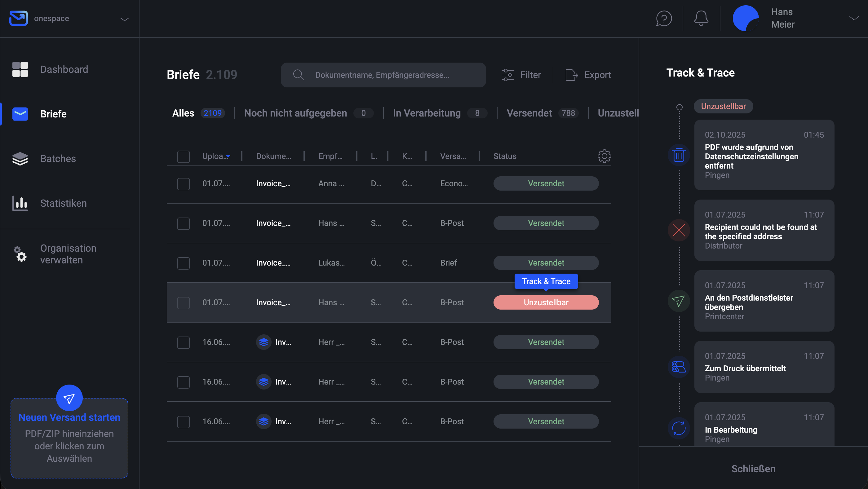Screen dimensions: 868x489
Task: Check the Anna invoice row checkbox
Action: (x=183, y=184)
